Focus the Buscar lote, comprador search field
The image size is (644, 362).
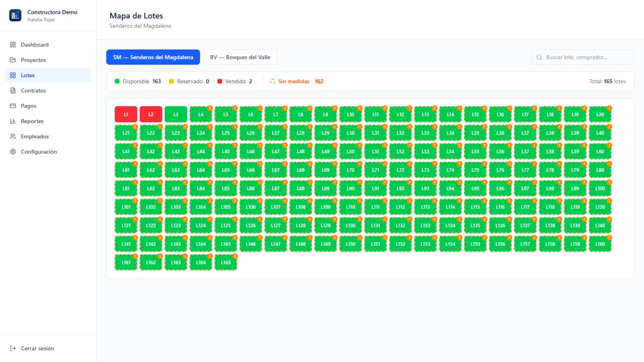tap(582, 57)
